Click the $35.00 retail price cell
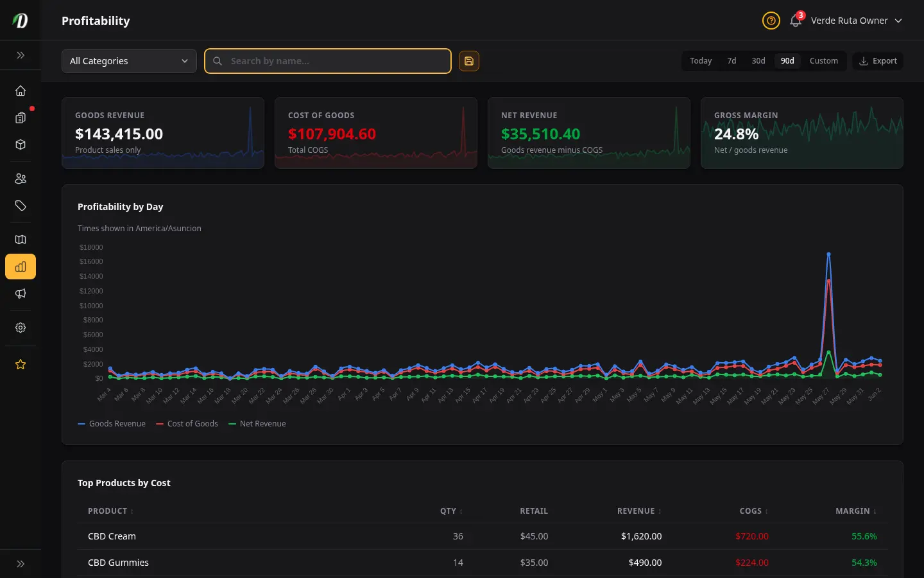Viewport: 924px width, 578px height. coord(534,563)
